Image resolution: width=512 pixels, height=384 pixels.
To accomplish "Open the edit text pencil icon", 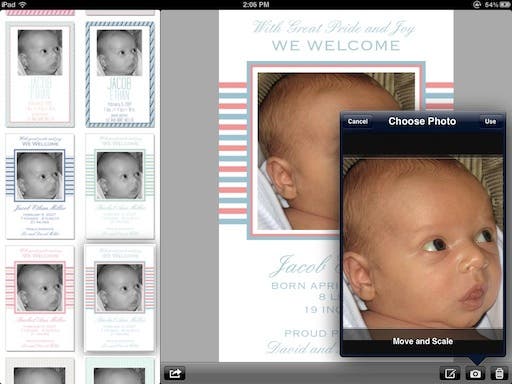I will (450, 373).
